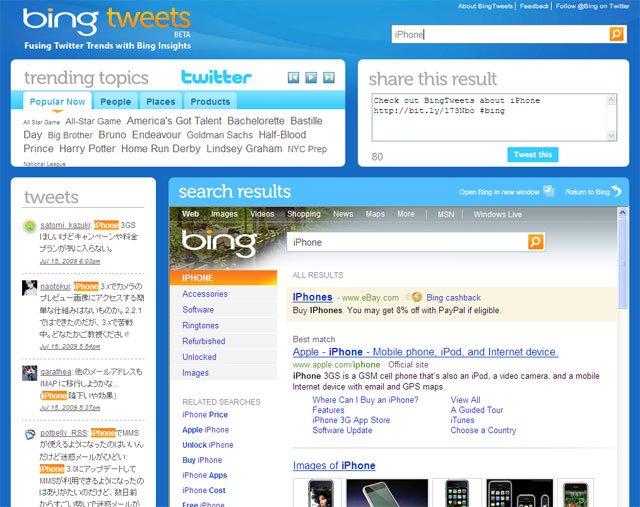Open the Shopping tab in Bing

click(x=304, y=214)
